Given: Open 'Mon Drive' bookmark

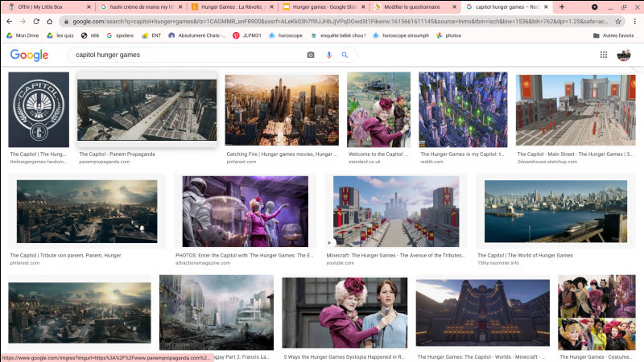Looking at the screenshot, I should pos(23,35).
